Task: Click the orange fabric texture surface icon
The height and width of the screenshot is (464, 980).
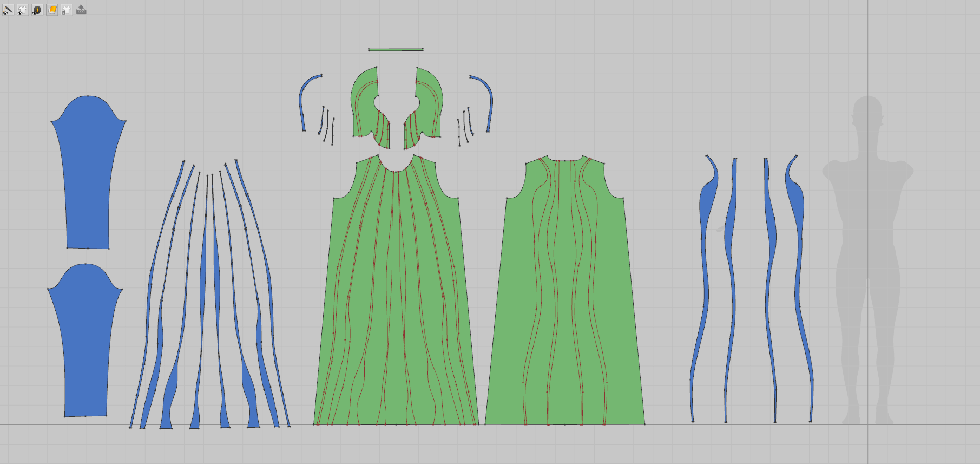Action: coord(52,10)
